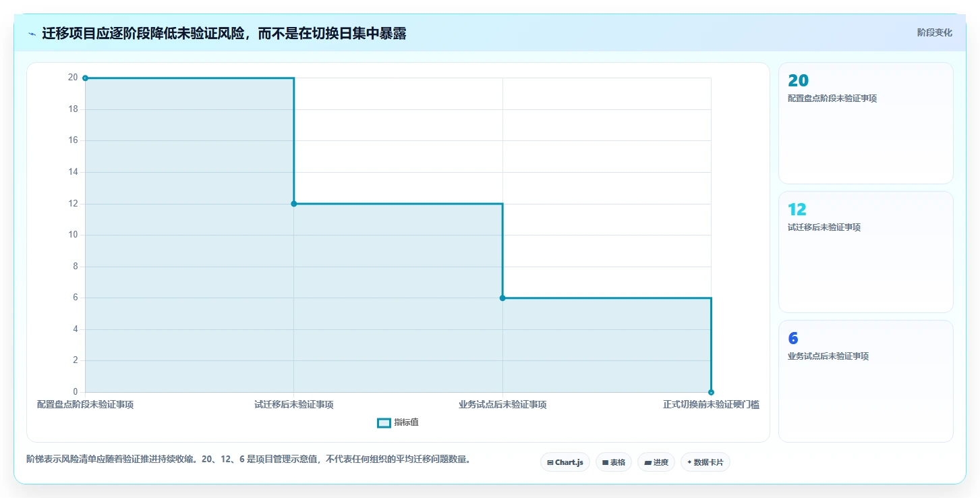980x498 pixels.
Task: Click x-axis label 正式切换前未验证硬门槛
Action: point(711,405)
